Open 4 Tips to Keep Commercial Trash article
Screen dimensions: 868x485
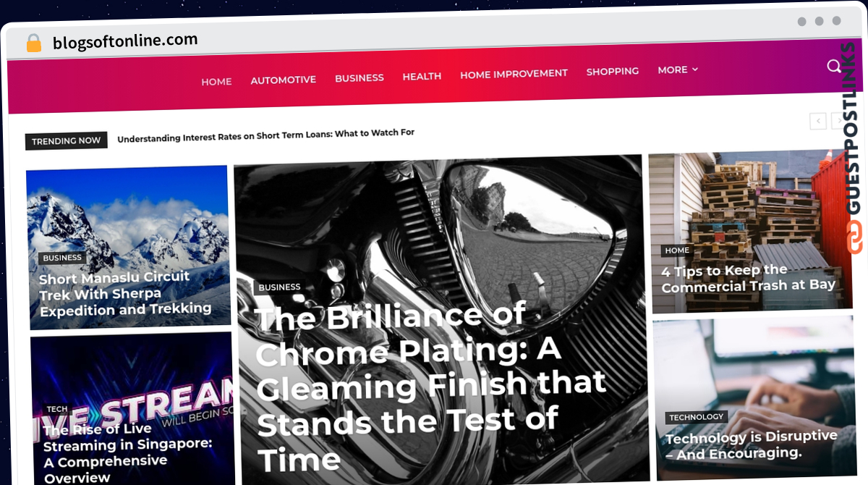coord(748,279)
